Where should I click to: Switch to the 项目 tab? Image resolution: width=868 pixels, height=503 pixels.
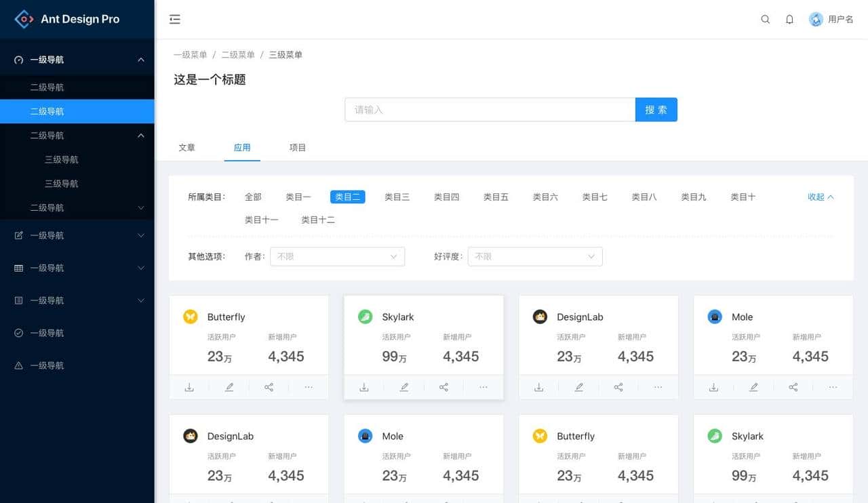click(297, 147)
